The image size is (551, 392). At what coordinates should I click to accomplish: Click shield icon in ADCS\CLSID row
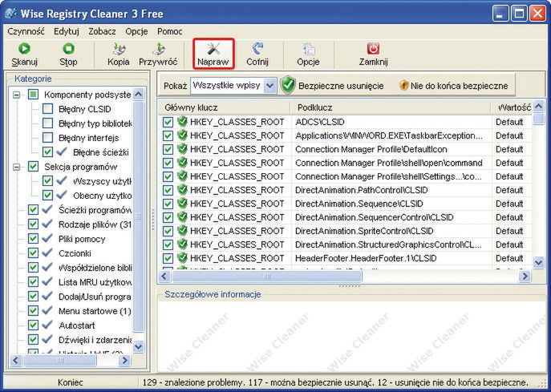coord(182,122)
